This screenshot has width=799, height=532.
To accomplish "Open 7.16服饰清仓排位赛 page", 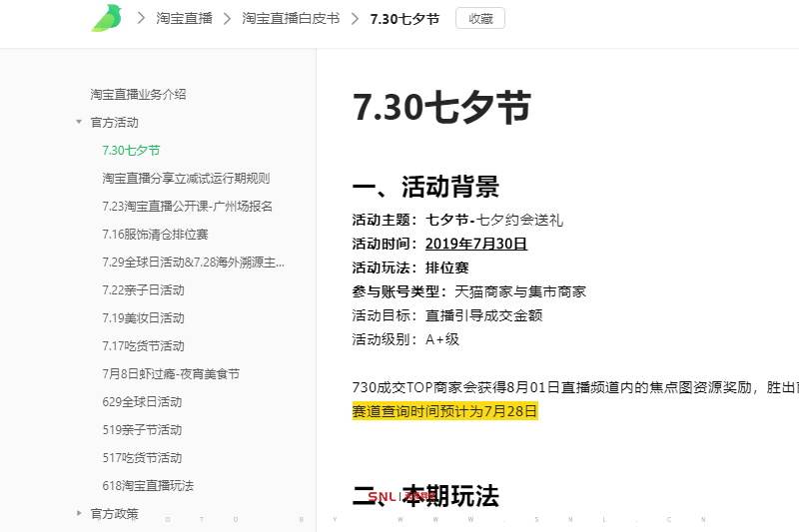I will coord(155,235).
